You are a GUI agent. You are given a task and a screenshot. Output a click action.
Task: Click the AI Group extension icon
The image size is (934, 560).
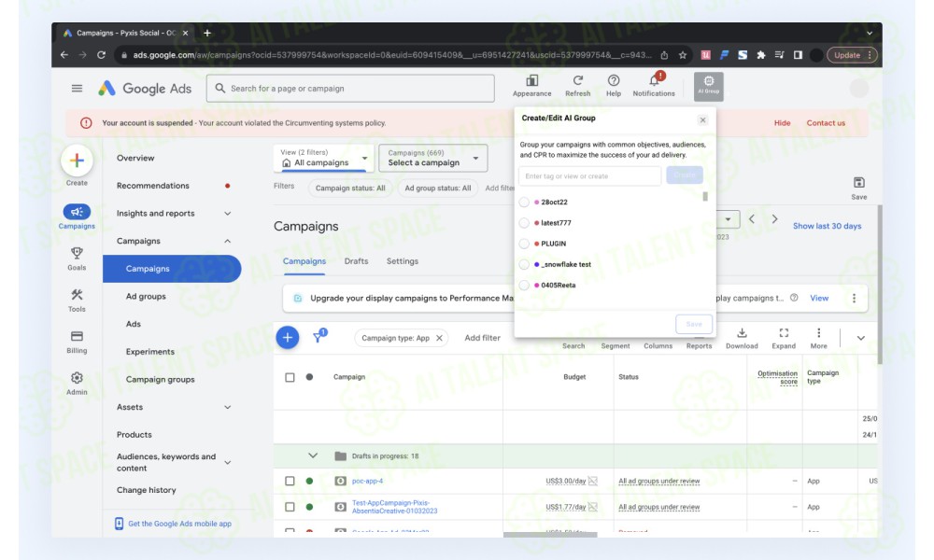point(708,86)
